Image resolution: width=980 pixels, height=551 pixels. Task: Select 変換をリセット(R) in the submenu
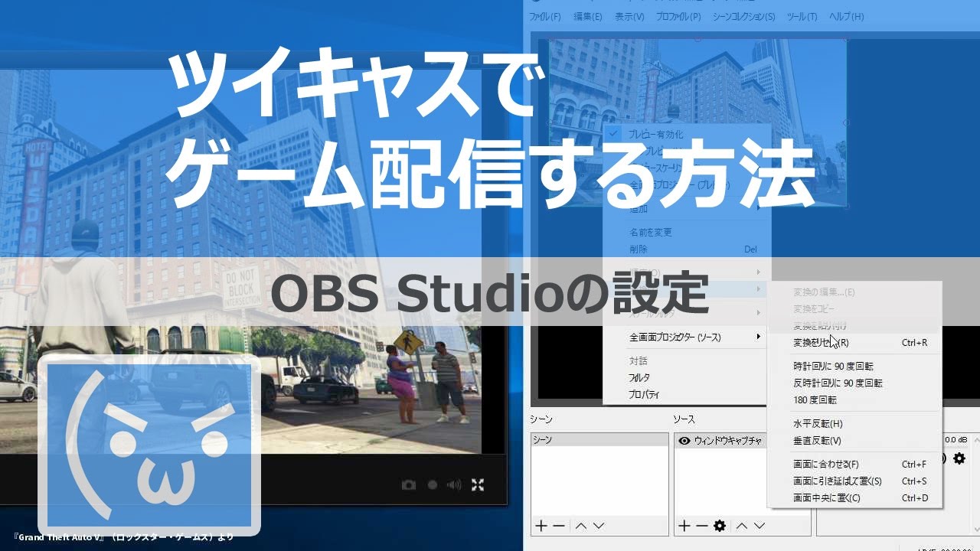[x=855, y=343]
